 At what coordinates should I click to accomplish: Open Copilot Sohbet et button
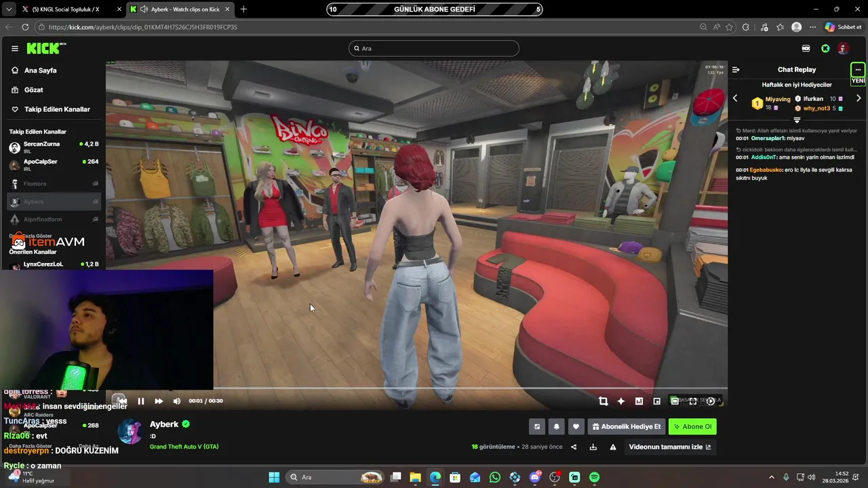click(x=844, y=27)
